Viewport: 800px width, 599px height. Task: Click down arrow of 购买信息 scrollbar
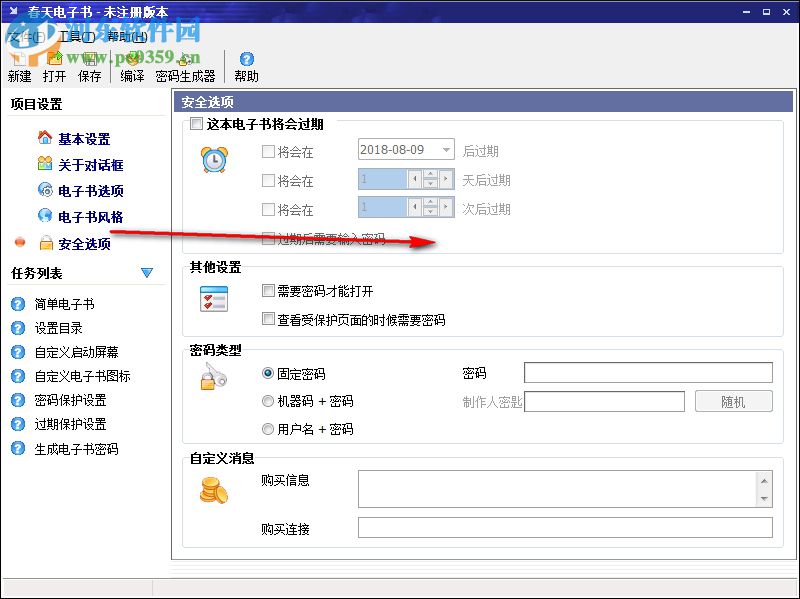764,498
